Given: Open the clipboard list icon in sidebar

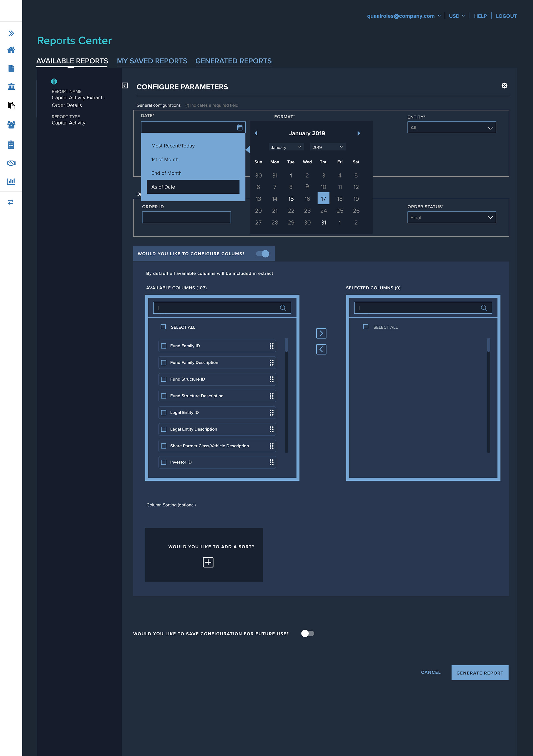Looking at the screenshot, I should [11, 144].
